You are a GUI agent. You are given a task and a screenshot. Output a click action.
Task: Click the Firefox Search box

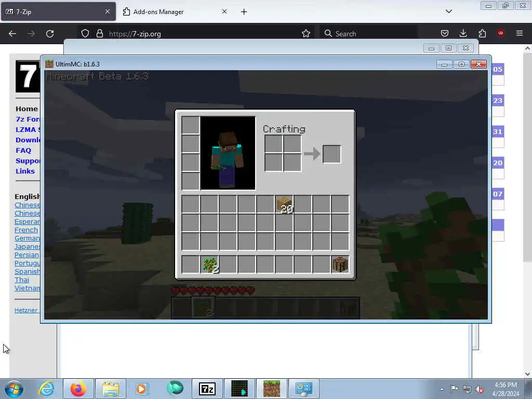tap(368, 34)
